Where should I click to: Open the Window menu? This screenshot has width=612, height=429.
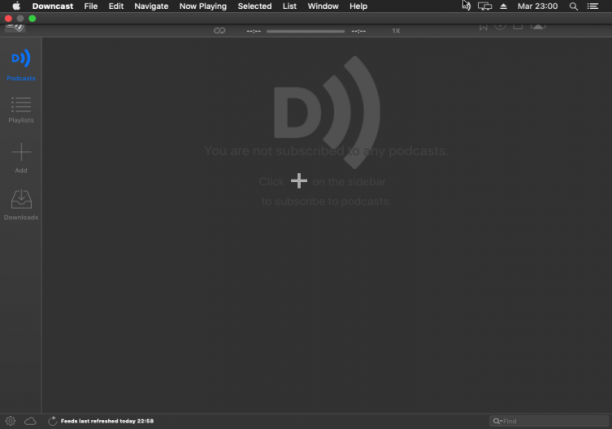[x=323, y=6]
